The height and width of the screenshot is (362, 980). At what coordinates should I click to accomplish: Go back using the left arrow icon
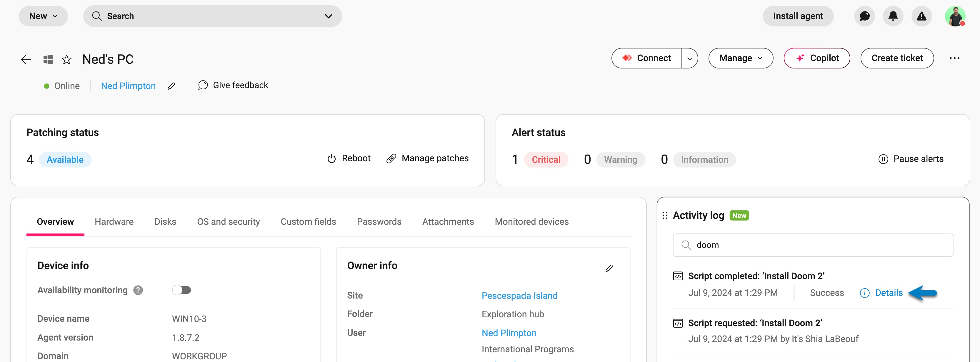[26, 59]
